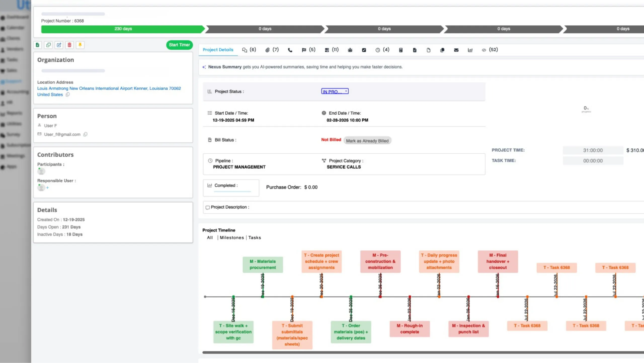Open the blank page tab icon
Screen dimensions: 644x363
tap(428, 50)
